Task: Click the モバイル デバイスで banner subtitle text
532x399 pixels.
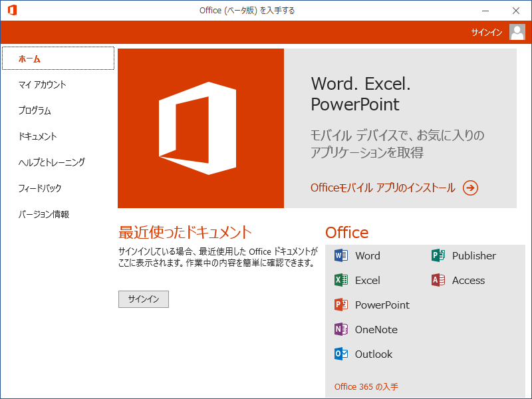Action: pyautogui.click(x=397, y=144)
